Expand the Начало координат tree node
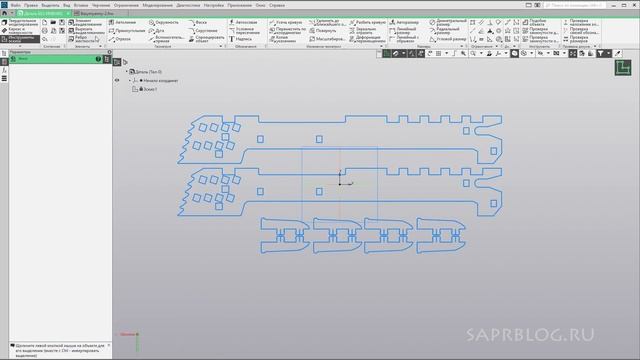Viewport: 640px width, 360px height. pos(130,80)
